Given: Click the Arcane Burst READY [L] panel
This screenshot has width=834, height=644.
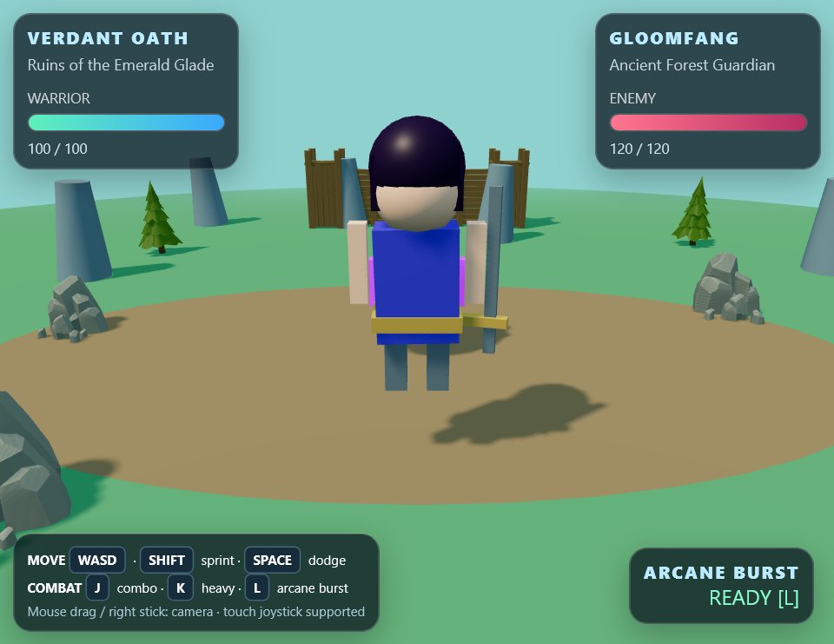Looking at the screenshot, I should click(x=721, y=586).
